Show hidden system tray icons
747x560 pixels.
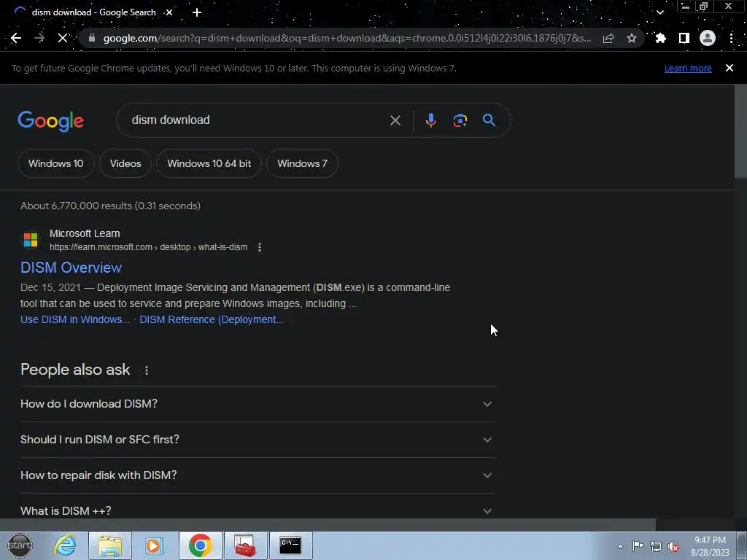click(x=620, y=546)
